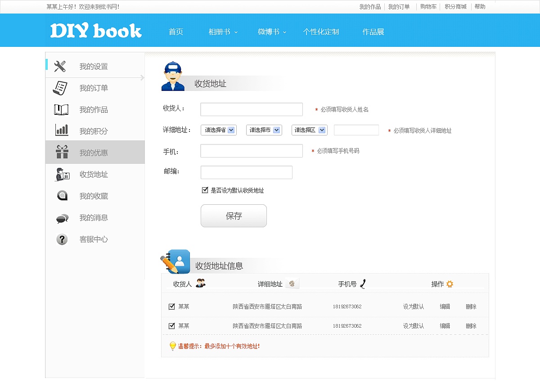Click 删除 in the first address row

tap(471, 306)
